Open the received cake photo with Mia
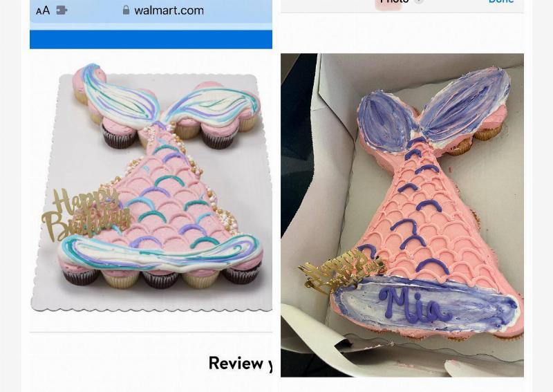This screenshot has width=553, height=392. (402, 215)
